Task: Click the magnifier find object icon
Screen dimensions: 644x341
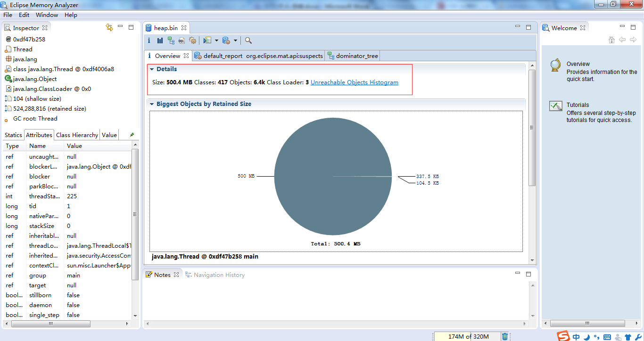Action: pyautogui.click(x=248, y=41)
